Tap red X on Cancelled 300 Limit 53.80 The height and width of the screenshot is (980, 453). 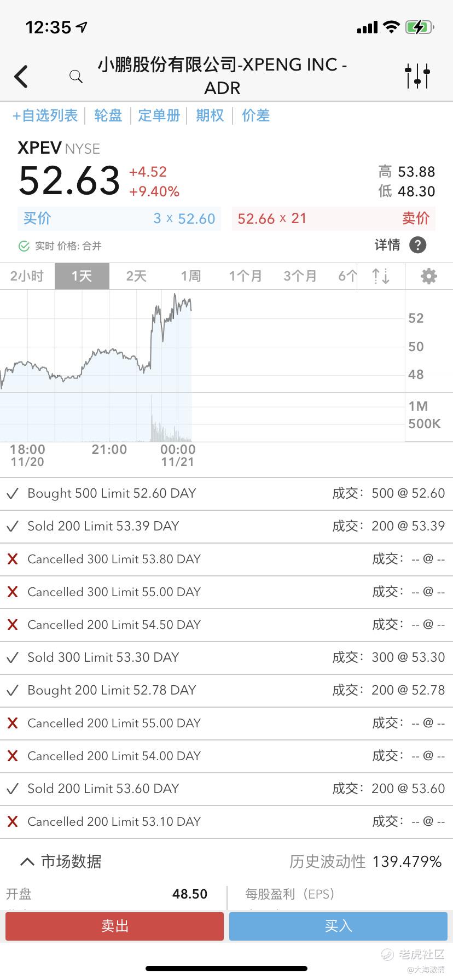tap(13, 559)
